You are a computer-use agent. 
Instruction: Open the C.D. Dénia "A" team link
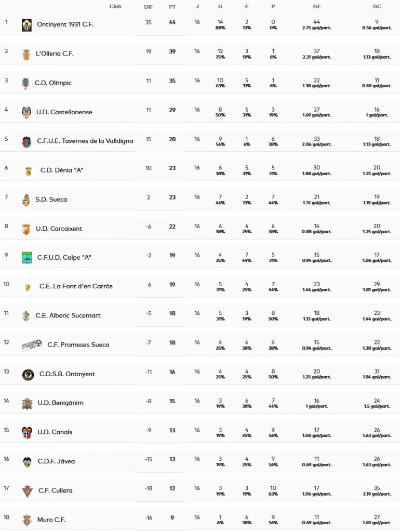[x=62, y=170]
